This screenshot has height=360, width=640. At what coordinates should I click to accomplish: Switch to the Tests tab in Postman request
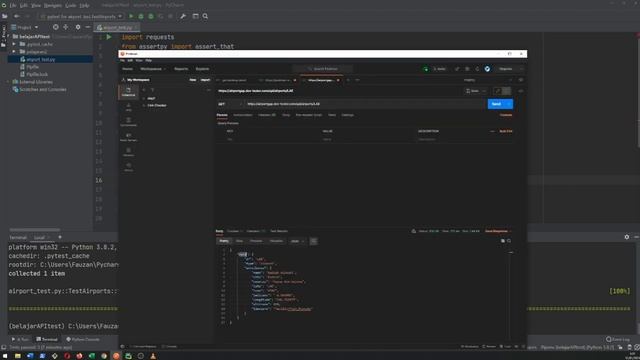(x=332, y=115)
